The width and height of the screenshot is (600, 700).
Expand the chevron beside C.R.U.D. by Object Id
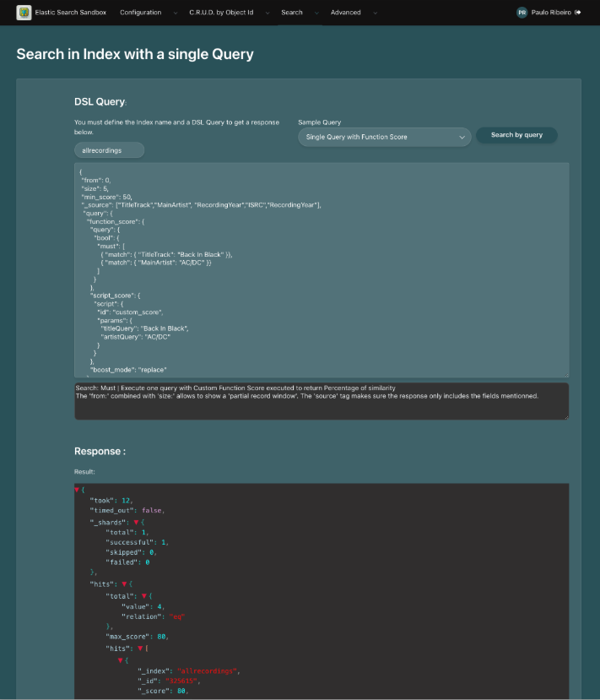click(x=268, y=13)
